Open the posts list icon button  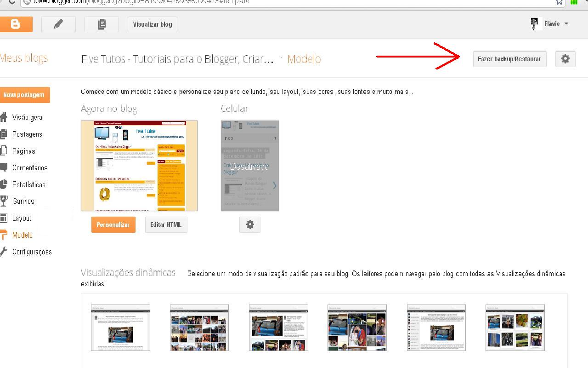(102, 24)
